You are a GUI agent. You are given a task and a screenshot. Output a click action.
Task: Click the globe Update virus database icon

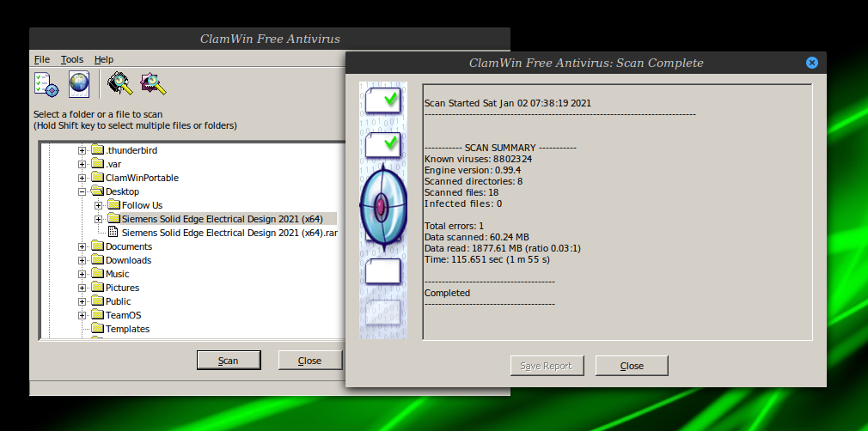tap(79, 84)
